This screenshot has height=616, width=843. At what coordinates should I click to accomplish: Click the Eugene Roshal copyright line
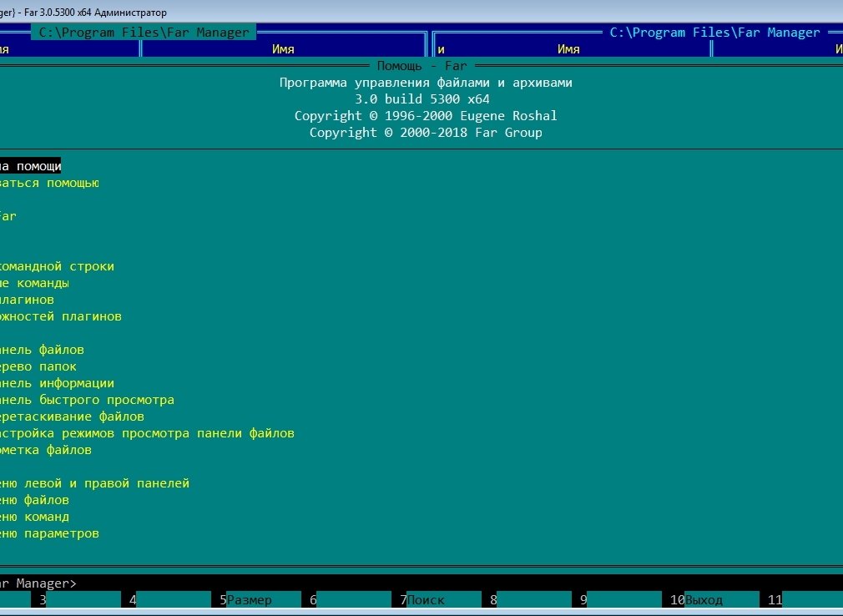(x=426, y=115)
